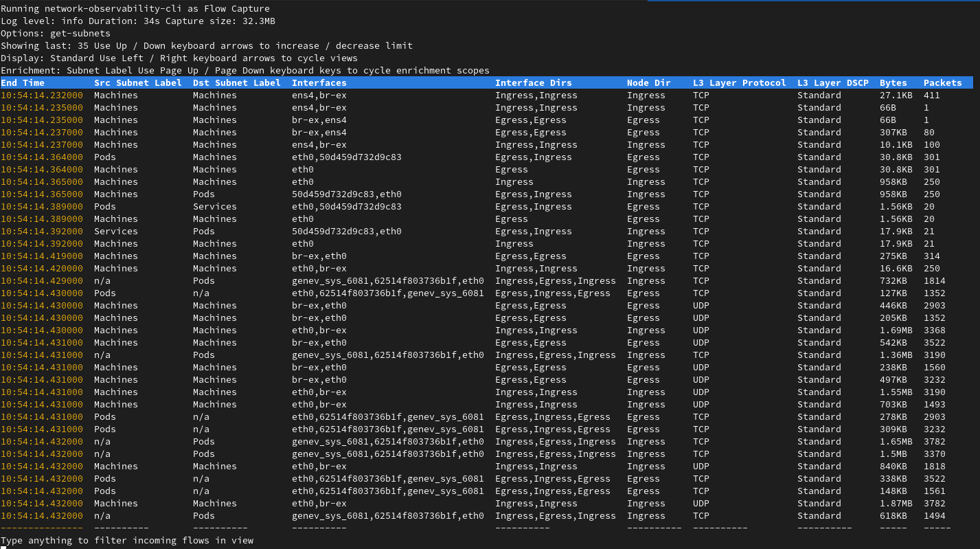Click the Bytes column header
This screenshot has height=549, width=980.
pyautogui.click(x=893, y=82)
